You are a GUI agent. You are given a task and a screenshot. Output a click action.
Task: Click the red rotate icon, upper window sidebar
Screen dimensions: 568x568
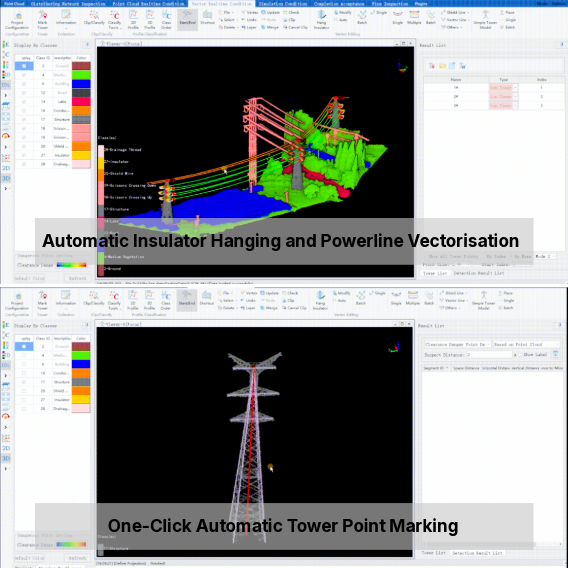pos(6,136)
